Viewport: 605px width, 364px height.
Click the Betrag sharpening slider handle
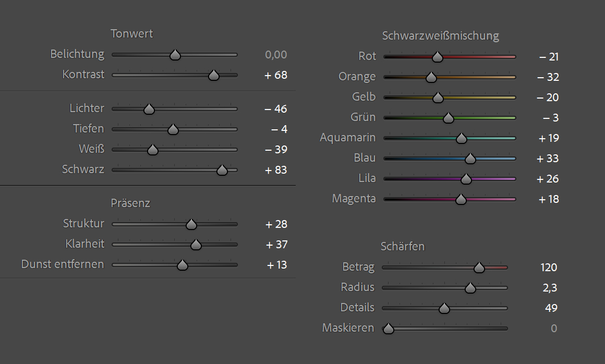479,268
